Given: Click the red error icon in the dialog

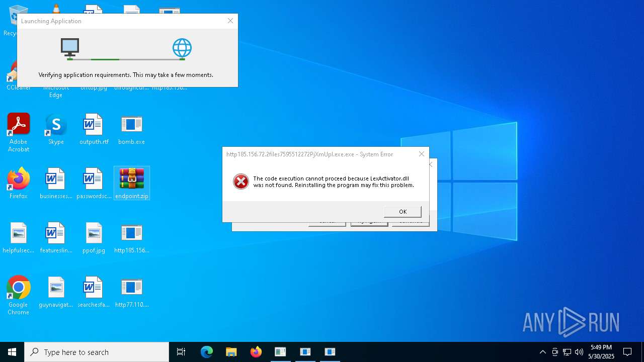Looking at the screenshot, I should click(241, 182).
